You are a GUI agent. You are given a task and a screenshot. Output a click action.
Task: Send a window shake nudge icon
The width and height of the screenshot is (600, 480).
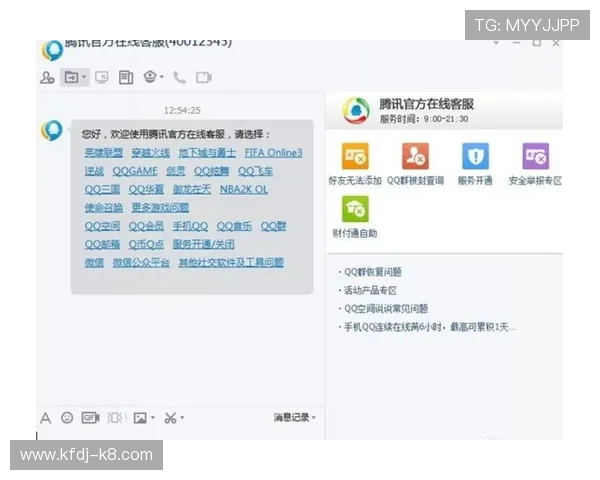116,418
